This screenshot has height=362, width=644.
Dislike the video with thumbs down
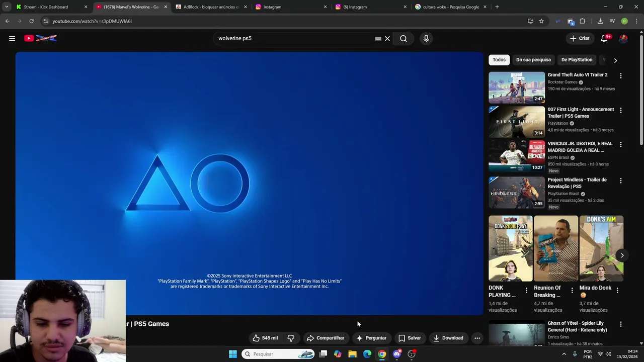(291, 338)
